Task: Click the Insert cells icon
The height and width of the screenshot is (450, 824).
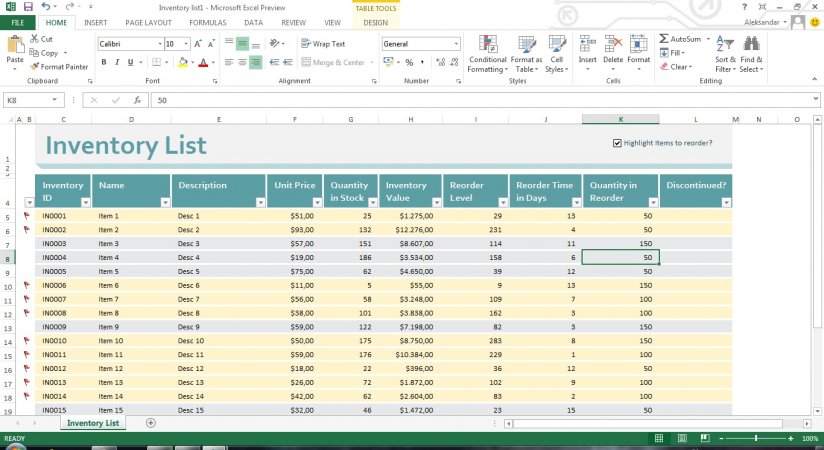Action: pos(588,44)
